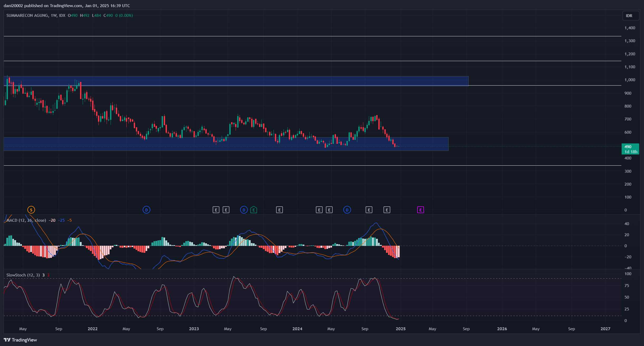Select the green E earnings marker near May 2023
644x346 pixels.
(x=254, y=210)
